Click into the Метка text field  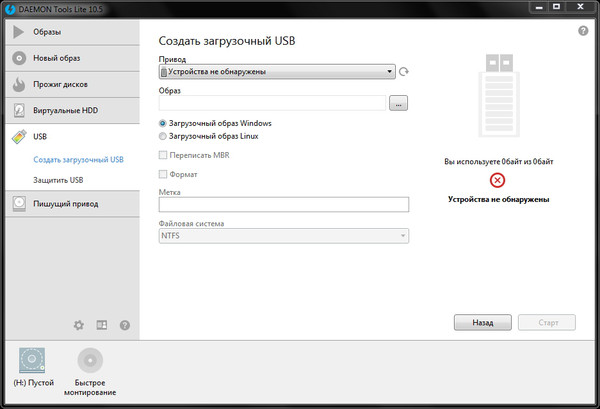click(284, 205)
